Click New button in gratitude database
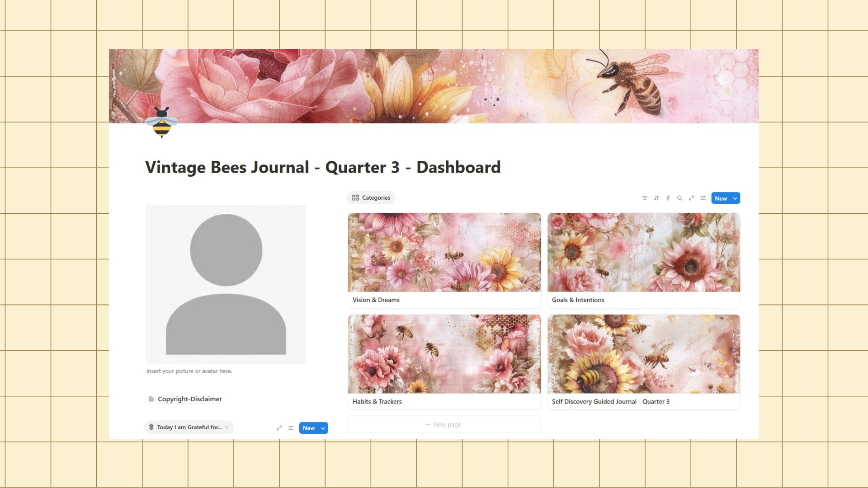868x488 pixels. [x=309, y=428]
